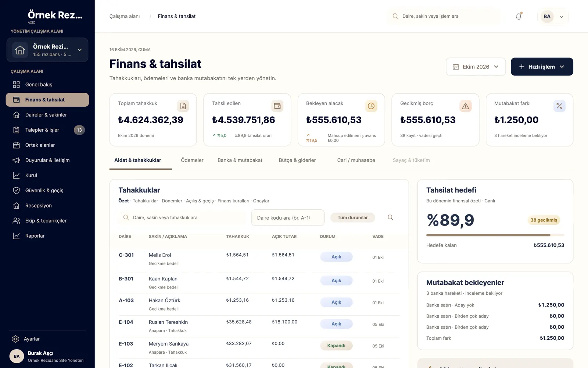Click the Tahsil edilen wallet icon
Viewport: 588px width, 368px height.
tap(277, 106)
